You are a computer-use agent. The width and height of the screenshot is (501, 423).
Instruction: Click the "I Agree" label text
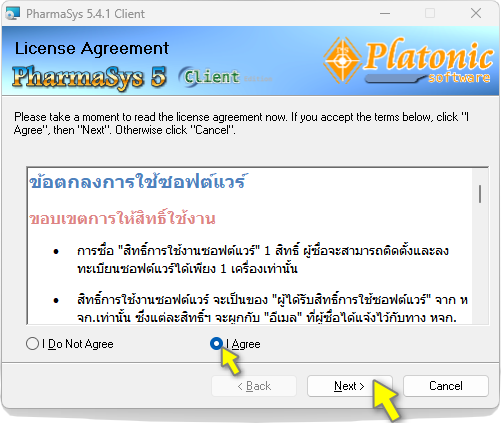pyautogui.click(x=243, y=344)
